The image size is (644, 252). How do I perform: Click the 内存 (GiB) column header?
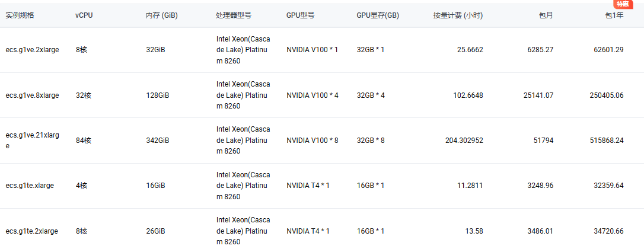[162, 15]
